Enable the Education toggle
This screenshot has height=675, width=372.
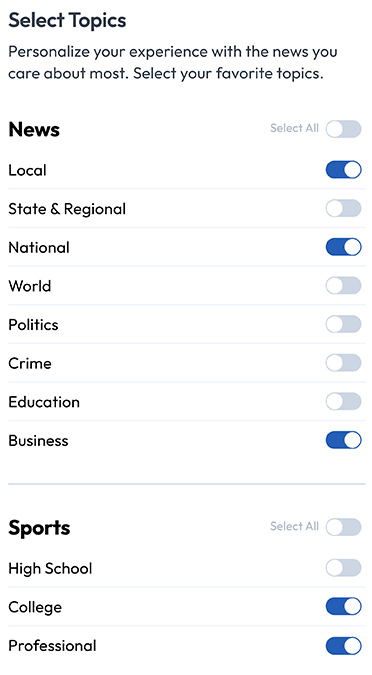343,402
